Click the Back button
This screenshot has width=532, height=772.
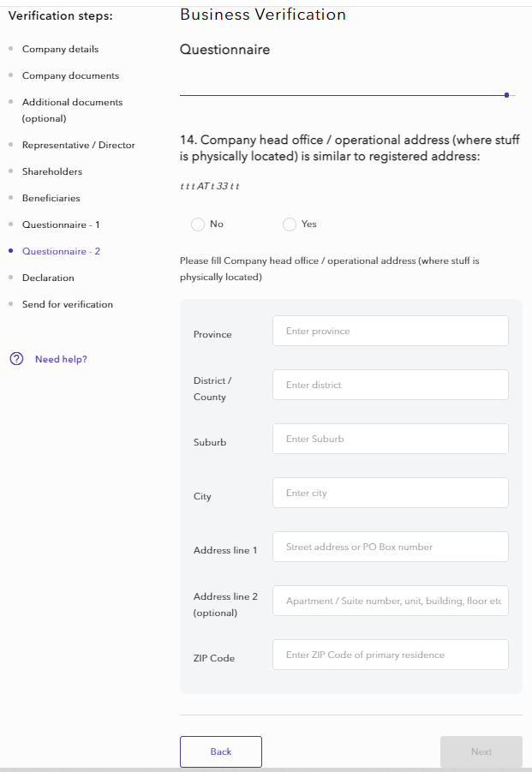(x=221, y=751)
